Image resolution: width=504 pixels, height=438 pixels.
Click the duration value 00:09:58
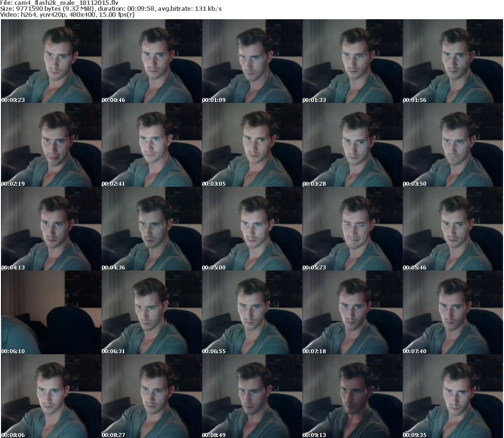pyautogui.click(x=140, y=9)
